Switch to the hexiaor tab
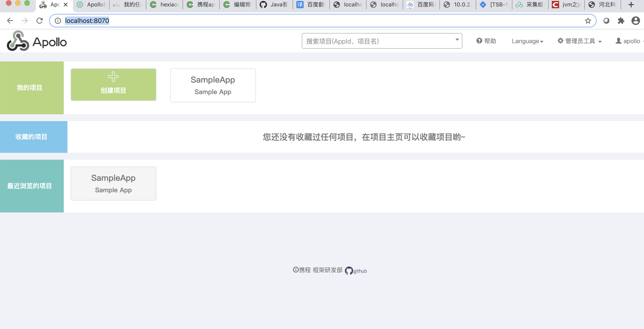Viewport: 644px width, 329px height. 165,5
